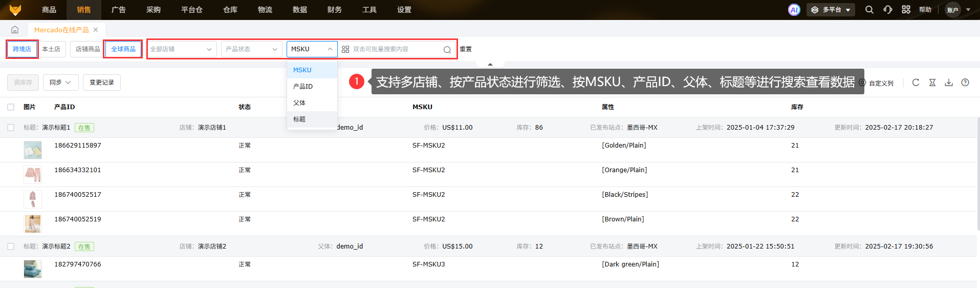Screen dimensions: 980x288
Task: Close the Mercado在线产品 tab
Action: tap(96, 30)
